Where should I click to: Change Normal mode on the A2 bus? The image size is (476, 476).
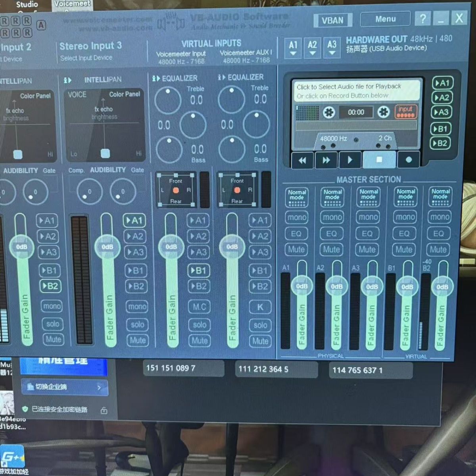pyautogui.click(x=332, y=197)
